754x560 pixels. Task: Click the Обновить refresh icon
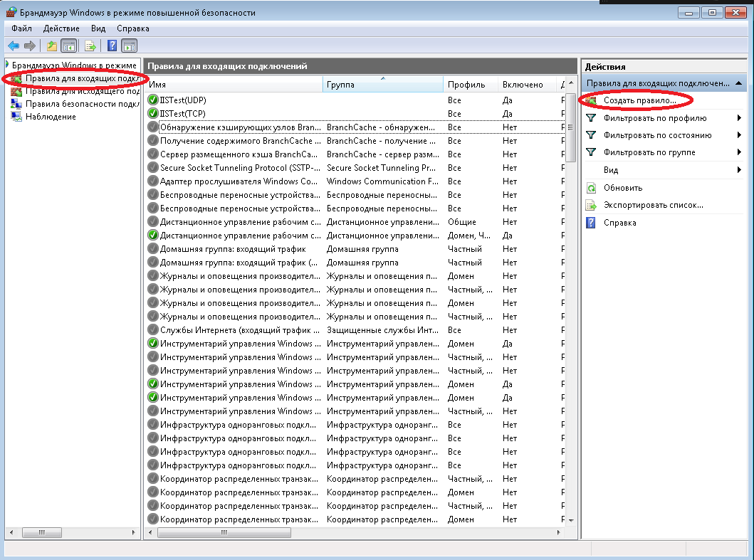591,188
